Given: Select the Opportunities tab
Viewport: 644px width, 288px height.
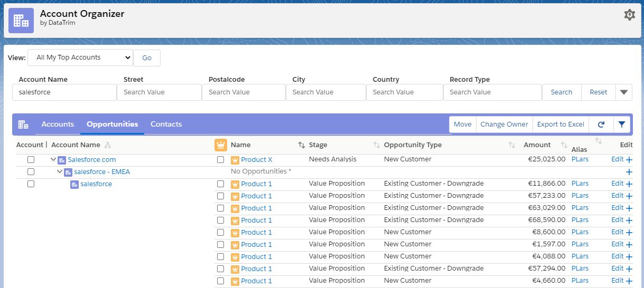Looking at the screenshot, I should click(113, 124).
